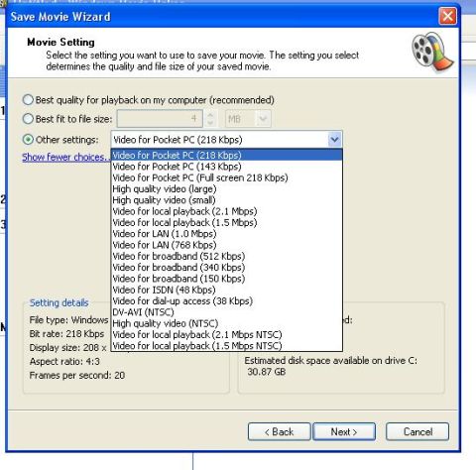Select the Other settings radio button
This screenshot has height=470, width=476.
point(28,140)
